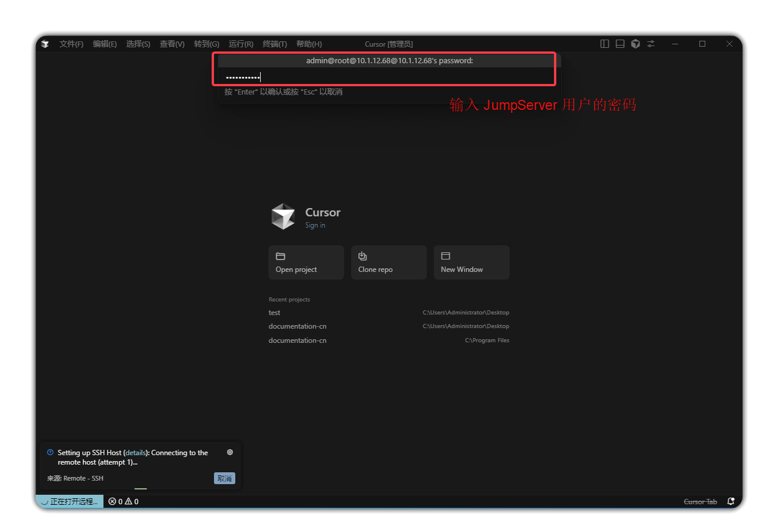
Task: Click the Cursor logo in the title bar
Action: click(46, 44)
